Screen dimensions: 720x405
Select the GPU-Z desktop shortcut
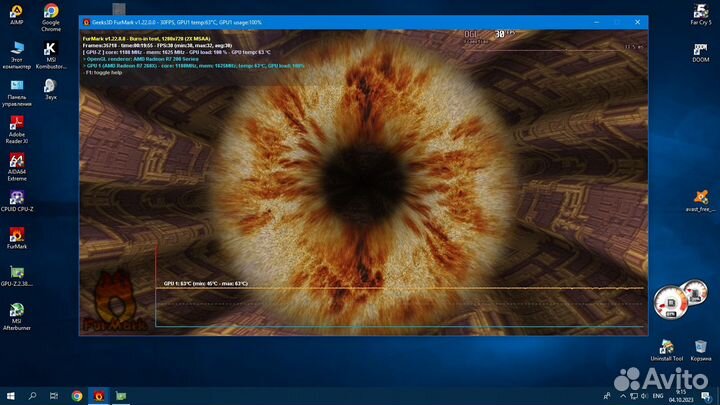tap(17, 276)
